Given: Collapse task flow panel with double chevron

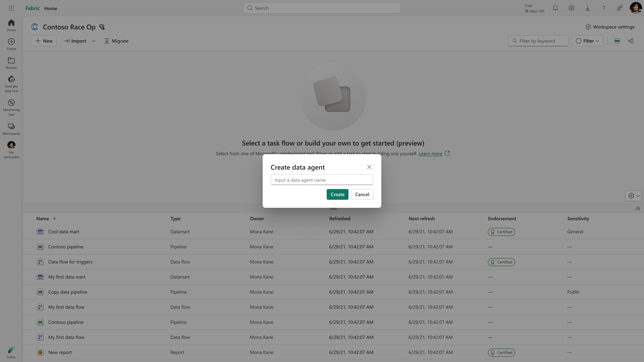Looking at the screenshot, I should click(x=638, y=208).
